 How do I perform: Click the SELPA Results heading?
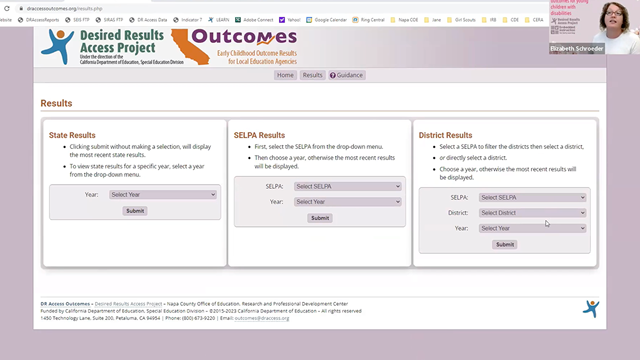[x=259, y=135]
